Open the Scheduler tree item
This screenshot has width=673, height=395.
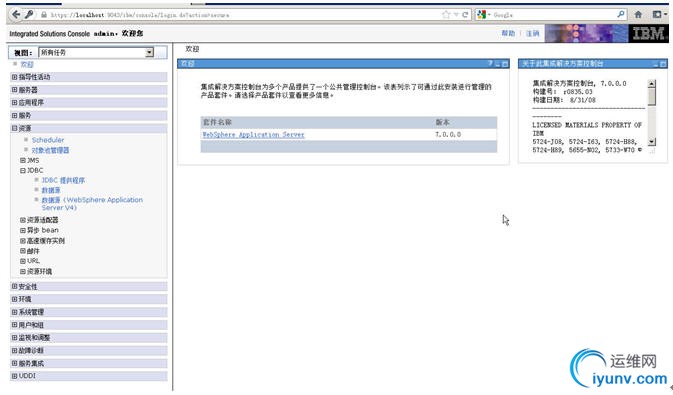(48, 140)
